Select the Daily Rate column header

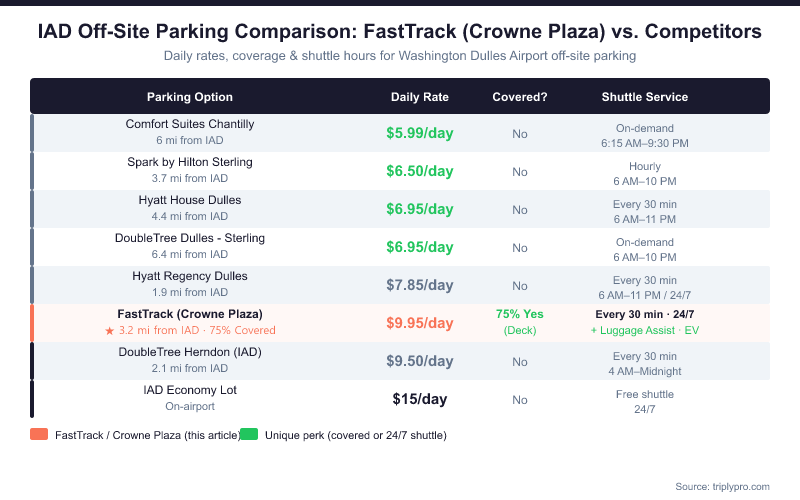click(x=420, y=97)
